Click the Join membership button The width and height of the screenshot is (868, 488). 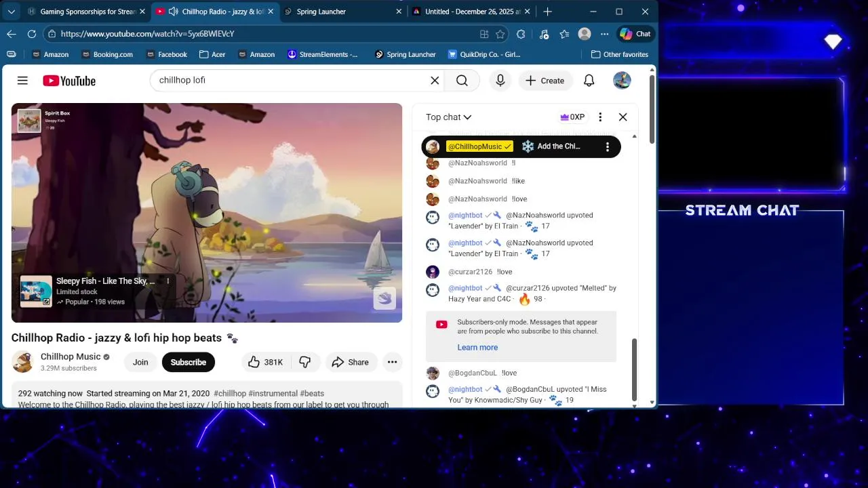tap(140, 362)
